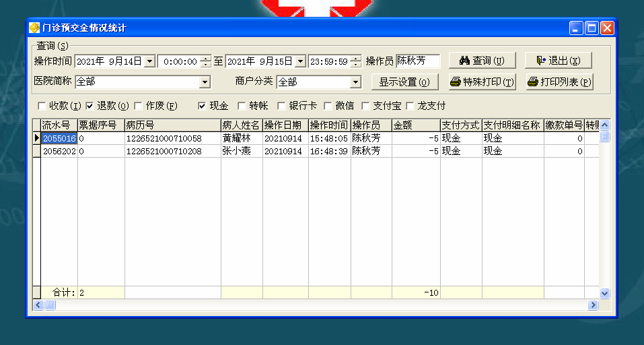Click record number 1226521000710208
Screen dimensions: 644x345
click(x=164, y=152)
